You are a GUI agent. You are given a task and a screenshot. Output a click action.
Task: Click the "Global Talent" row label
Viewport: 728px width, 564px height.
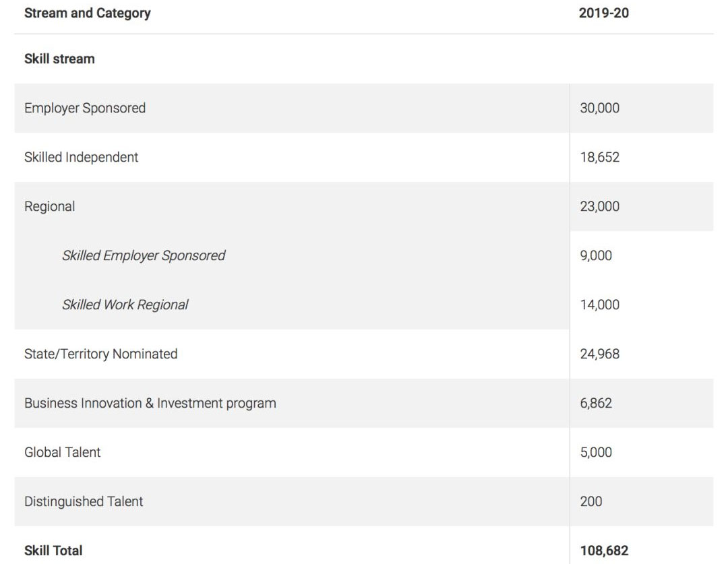click(63, 452)
